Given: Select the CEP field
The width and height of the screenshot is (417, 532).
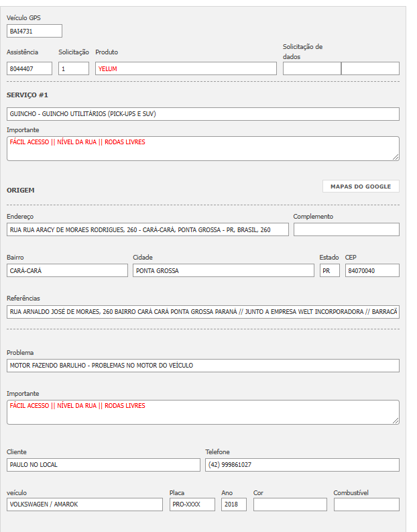Looking at the screenshot, I should pyautogui.click(x=372, y=270).
